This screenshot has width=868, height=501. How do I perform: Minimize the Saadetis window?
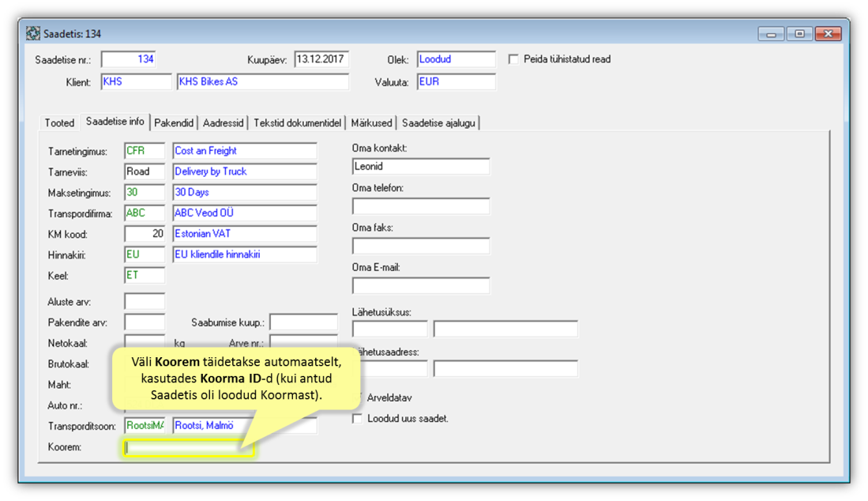coord(771,34)
